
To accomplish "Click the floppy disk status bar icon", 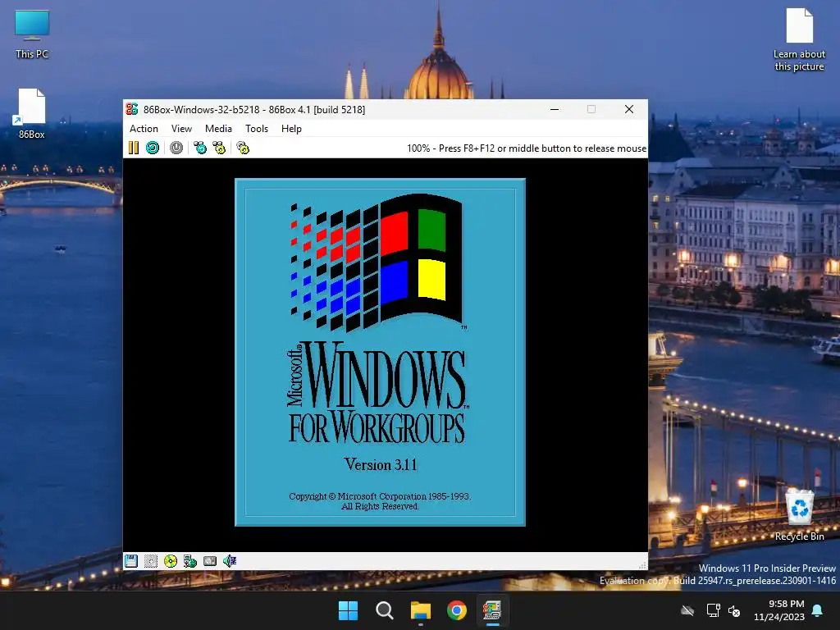I will (x=131, y=561).
